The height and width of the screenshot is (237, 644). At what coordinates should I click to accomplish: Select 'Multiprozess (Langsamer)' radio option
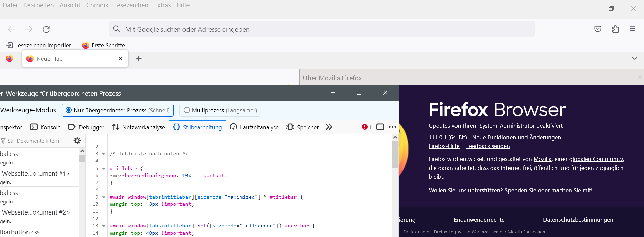[x=187, y=110]
